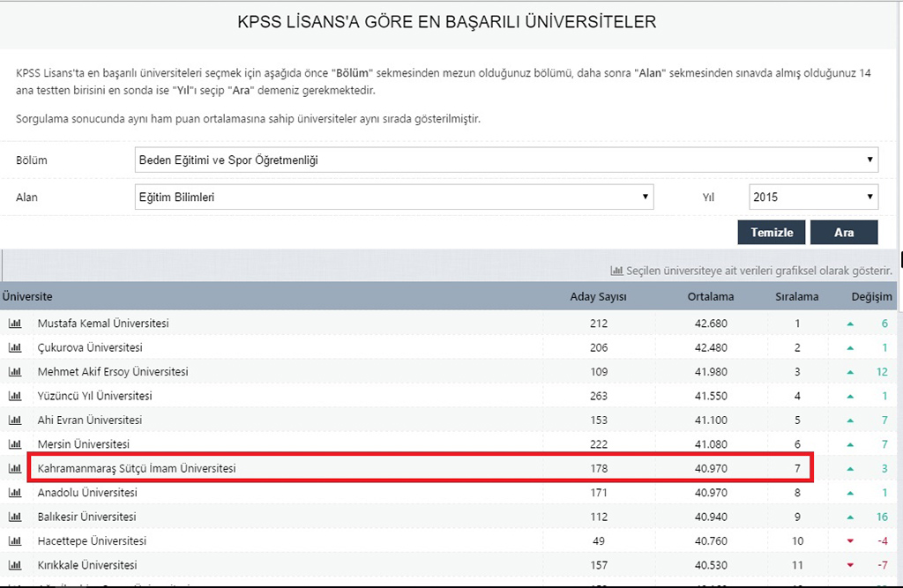Click graph icon for Kahramanmaraş Sütçü İmam Üniversitesi

click(x=15, y=468)
